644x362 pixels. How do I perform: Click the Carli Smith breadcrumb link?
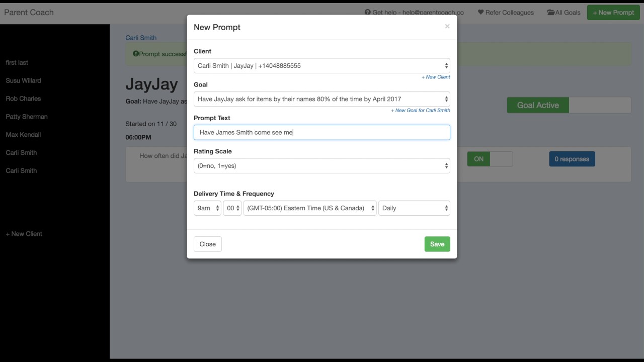141,38
